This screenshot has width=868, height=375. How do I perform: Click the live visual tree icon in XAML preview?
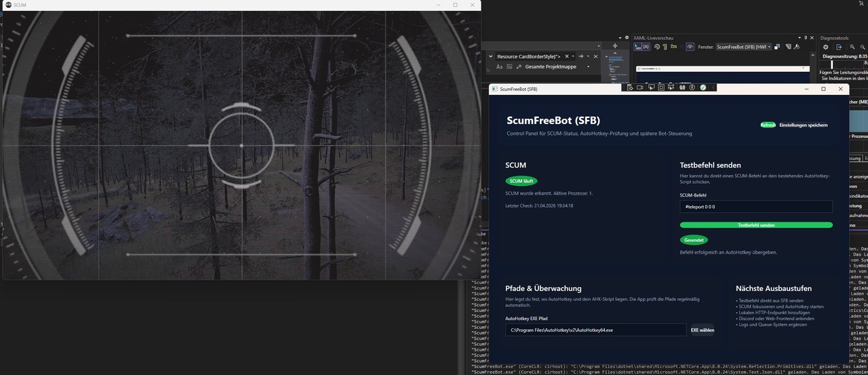pyautogui.click(x=789, y=47)
